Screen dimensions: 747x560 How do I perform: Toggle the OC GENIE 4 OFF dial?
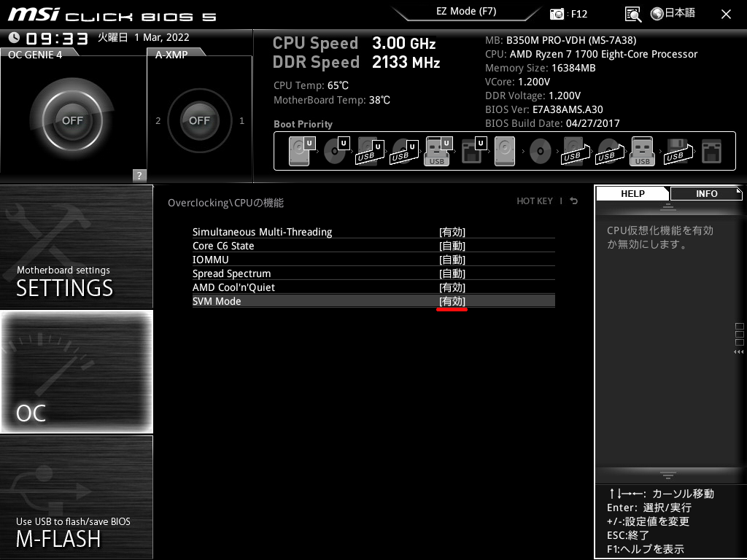coord(71,119)
